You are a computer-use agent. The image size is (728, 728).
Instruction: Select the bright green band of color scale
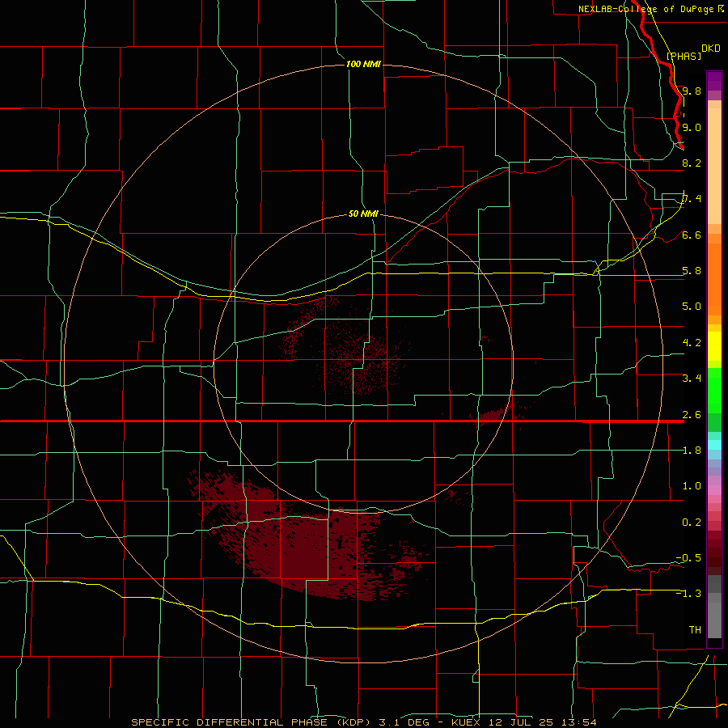tap(714, 391)
